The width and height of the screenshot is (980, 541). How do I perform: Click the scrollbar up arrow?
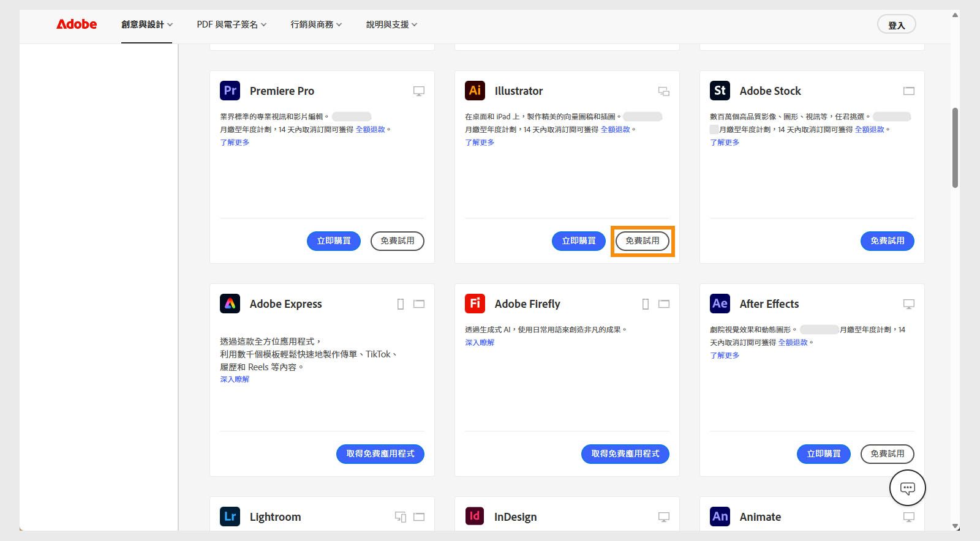pos(955,15)
